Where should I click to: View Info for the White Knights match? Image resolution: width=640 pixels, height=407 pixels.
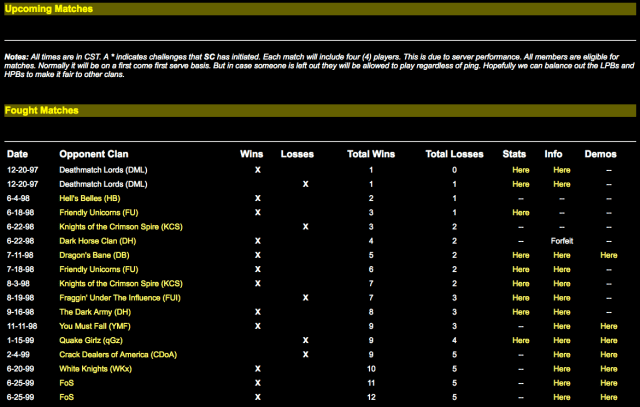(562, 369)
